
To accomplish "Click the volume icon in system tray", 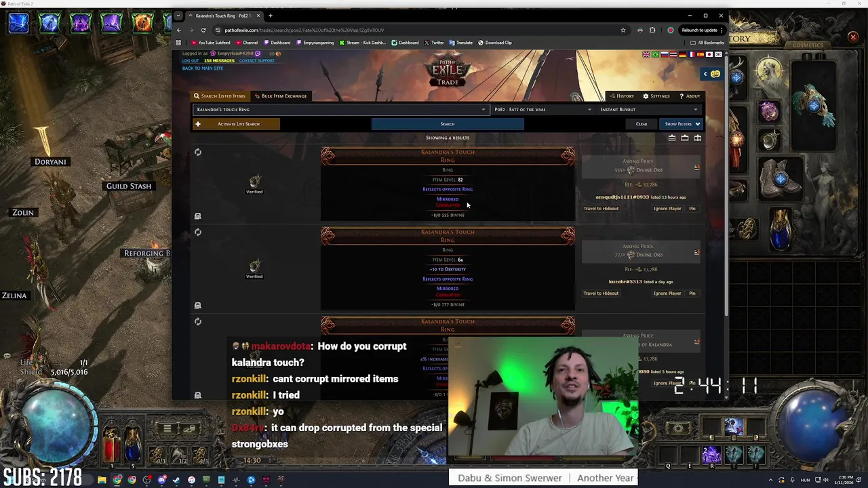I will (827, 481).
